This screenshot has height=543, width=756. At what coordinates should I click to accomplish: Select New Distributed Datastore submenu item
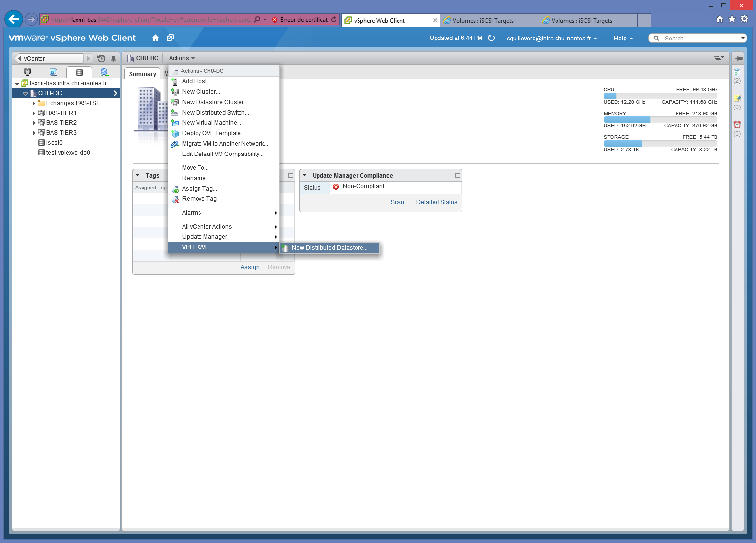tap(329, 248)
